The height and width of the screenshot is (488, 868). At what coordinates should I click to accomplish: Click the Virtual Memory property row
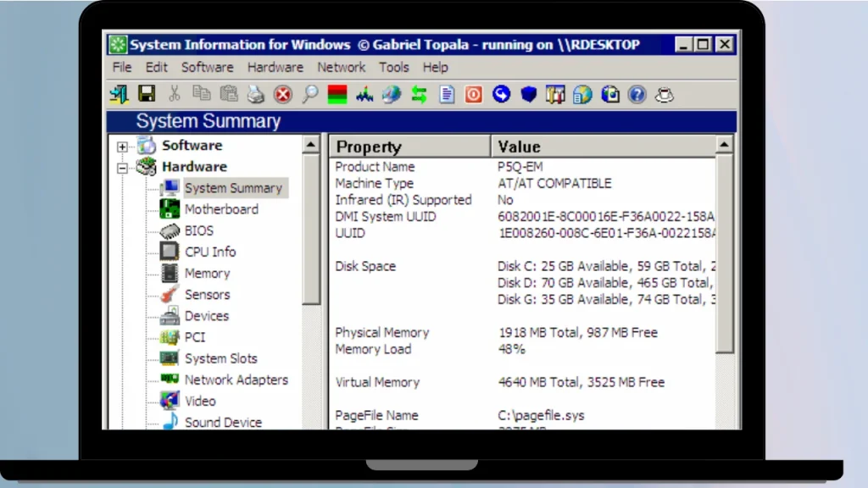point(522,382)
